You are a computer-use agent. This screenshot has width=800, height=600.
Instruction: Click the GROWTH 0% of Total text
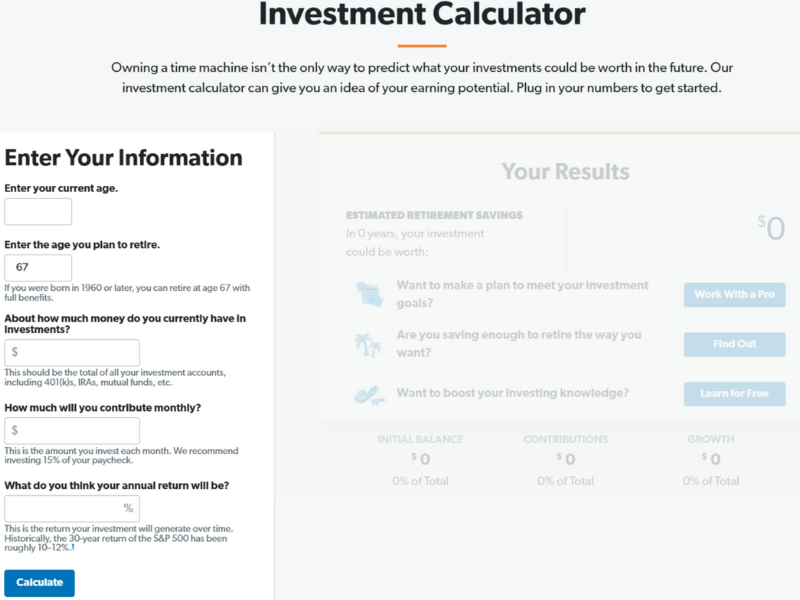click(710, 480)
